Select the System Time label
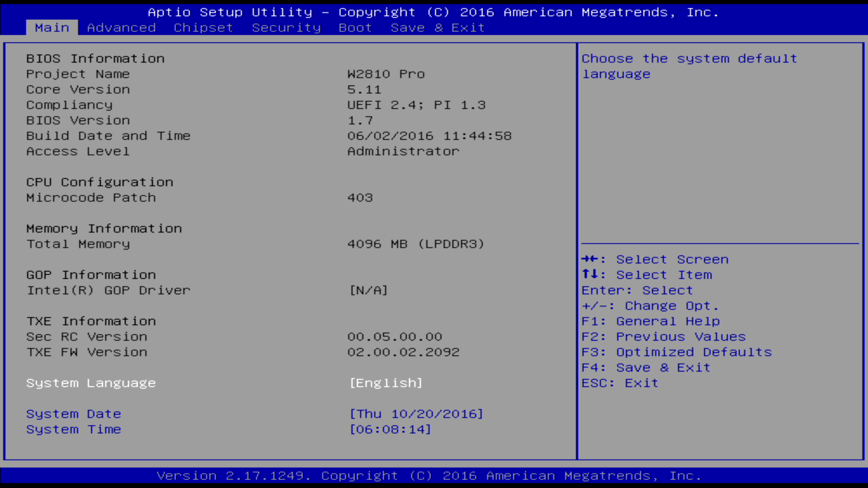The width and height of the screenshot is (868, 488). 74,429
